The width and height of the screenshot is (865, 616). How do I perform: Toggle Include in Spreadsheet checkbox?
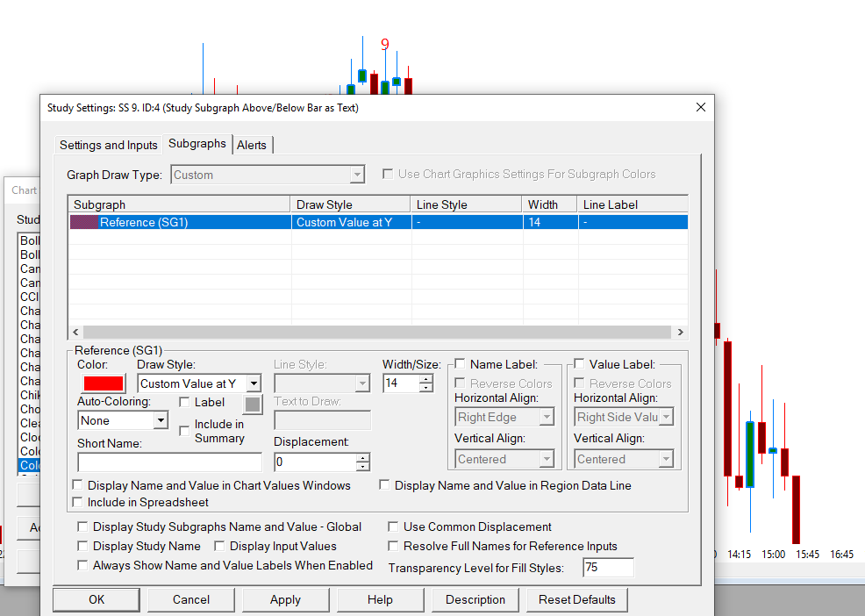click(79, 503)
